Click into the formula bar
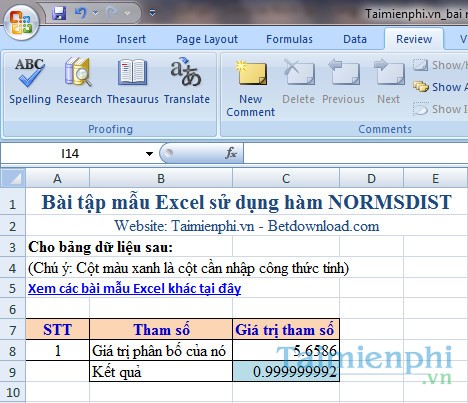 (356, 154)
